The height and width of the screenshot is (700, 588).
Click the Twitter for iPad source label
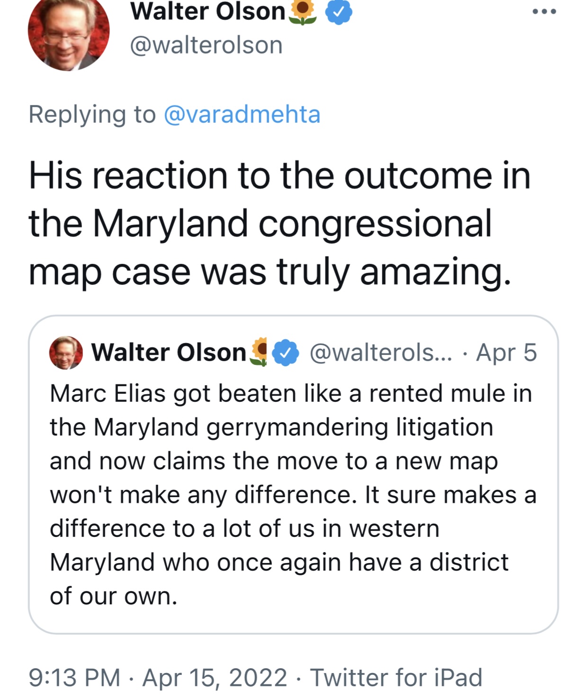(396, 677)
